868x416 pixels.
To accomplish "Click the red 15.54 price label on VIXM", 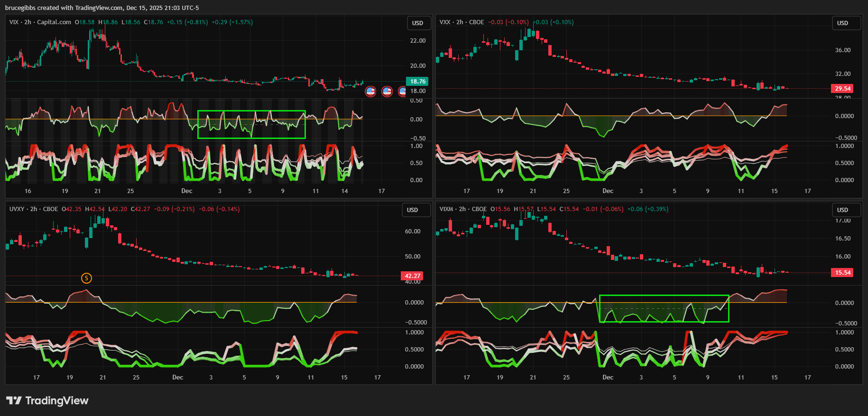I will click(x=842, y=273).
